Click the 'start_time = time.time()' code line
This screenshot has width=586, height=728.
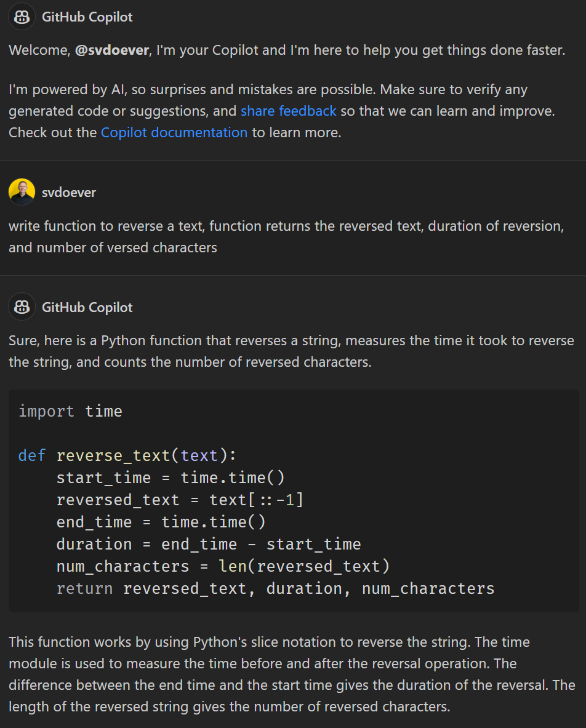[x=171, y=478]
